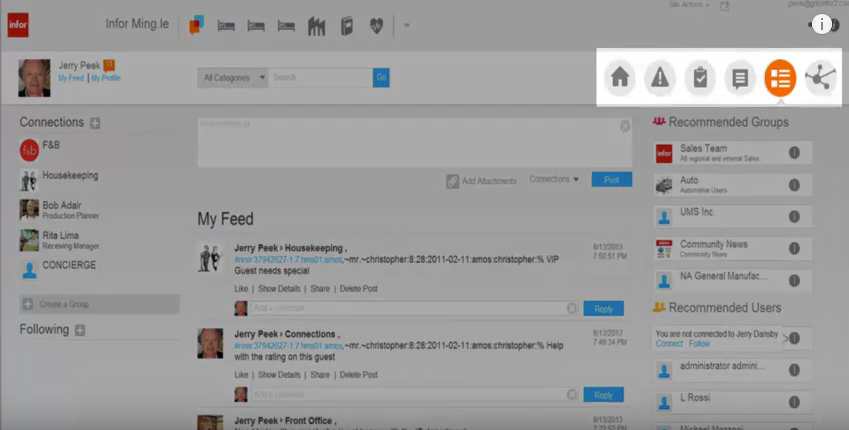
Task: Add a connection with the Connections plus icon
Action: click(x=95, y=123)
